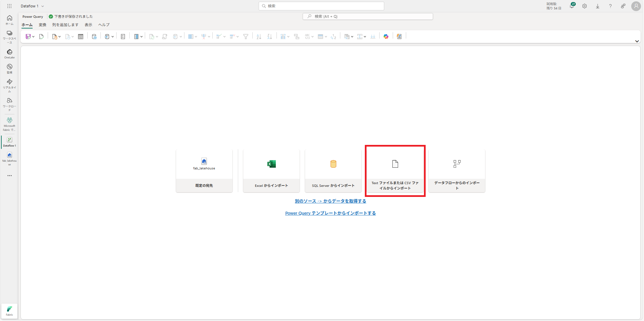
Task: Click the 別のソースからデータを取得する link
Action: pyautogui.click(x=331, y=201)
